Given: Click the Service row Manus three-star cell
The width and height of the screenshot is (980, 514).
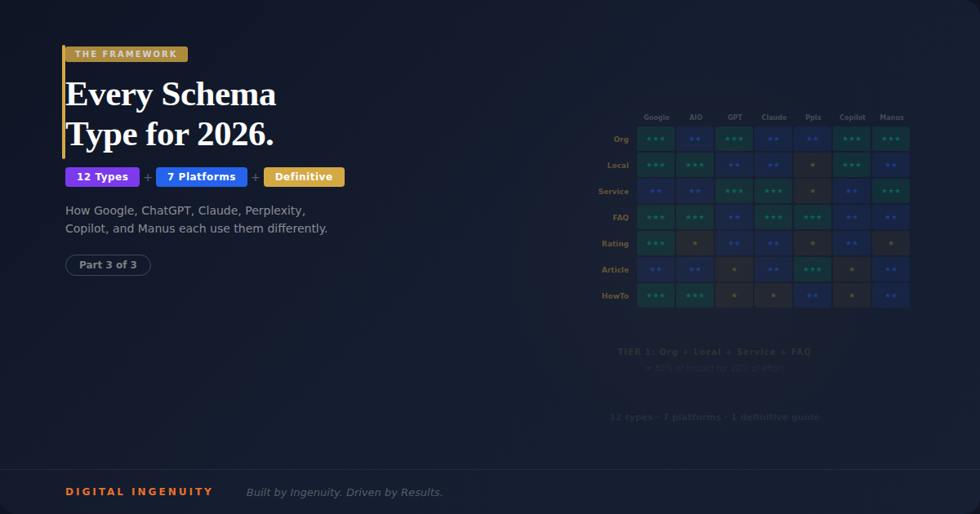Looking at the screenshot, I should click(891, 191).
